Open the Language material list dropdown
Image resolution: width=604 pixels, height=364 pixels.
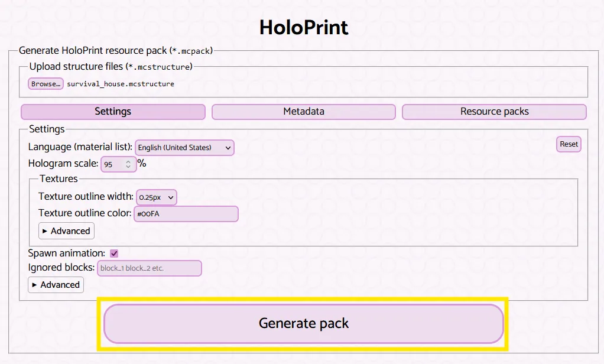coord(184,148)
